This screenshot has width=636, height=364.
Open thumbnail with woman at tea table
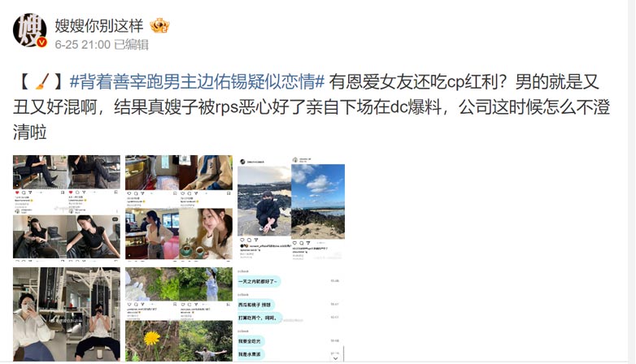[179, 206]
